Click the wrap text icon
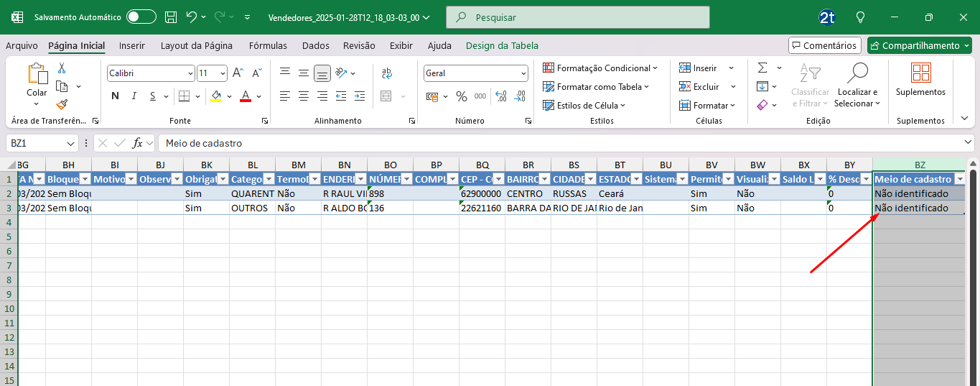 click(387, 73)
